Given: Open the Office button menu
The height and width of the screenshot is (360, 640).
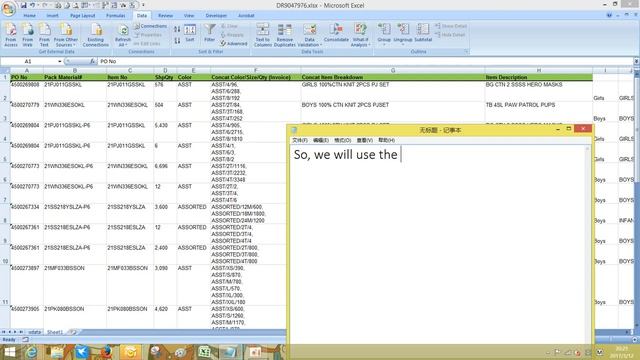Looking at the screenshot, I should (8, 8).
